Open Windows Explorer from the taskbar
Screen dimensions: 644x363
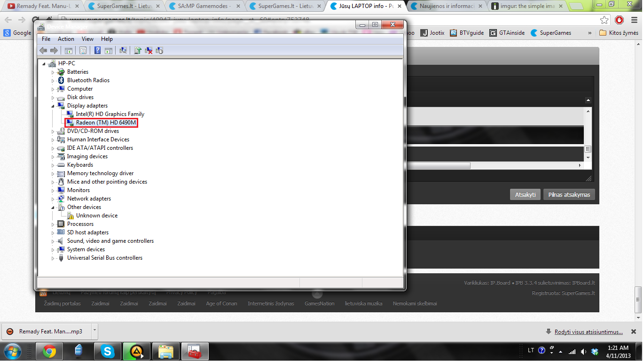coord(165,351)
